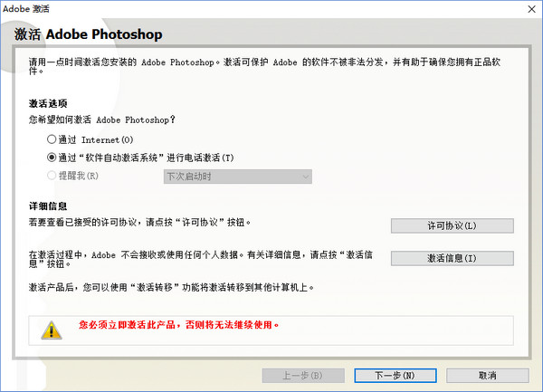Click the red 您必须立即激活此产品 warning text

click(x=179, y=324)
